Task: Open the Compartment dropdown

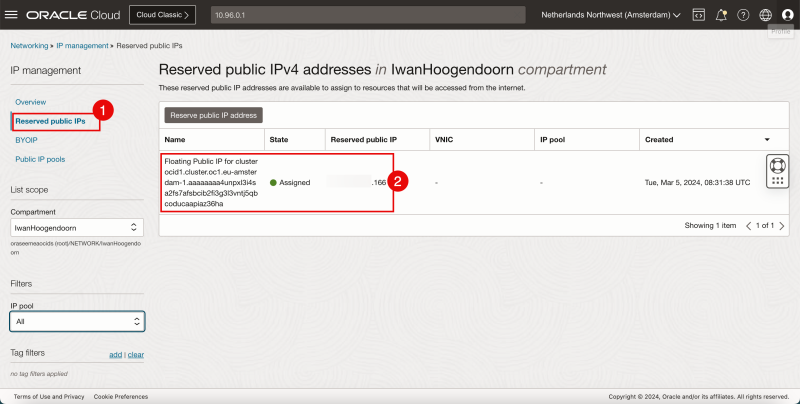Action: pyautogui.click(x=77, y=229)
